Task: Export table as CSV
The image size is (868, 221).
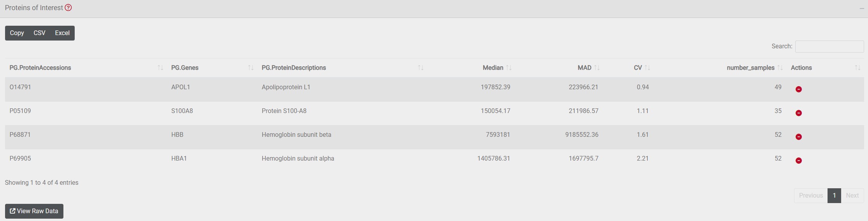Action: [39, 33]
